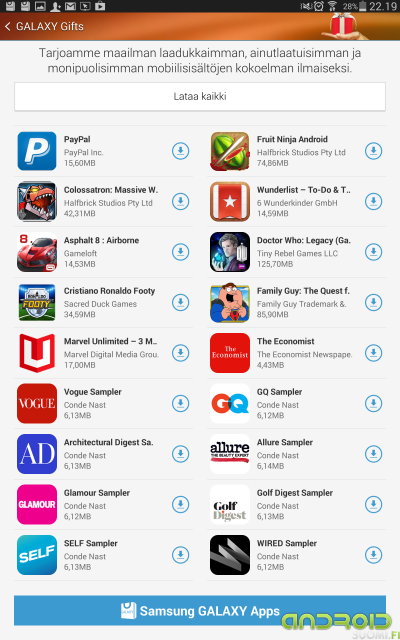The image size is (400, 640).
Task: Download Doctor Who: Legacy game
Action: pyautogui.click(x=373, y=252)
